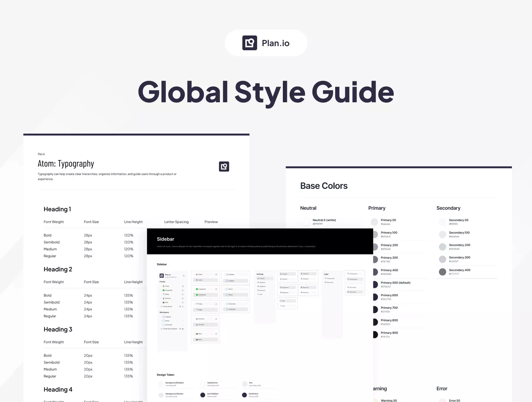
Task: Select the highlighted Nexus component variant ring
Action: pos(227,295)
